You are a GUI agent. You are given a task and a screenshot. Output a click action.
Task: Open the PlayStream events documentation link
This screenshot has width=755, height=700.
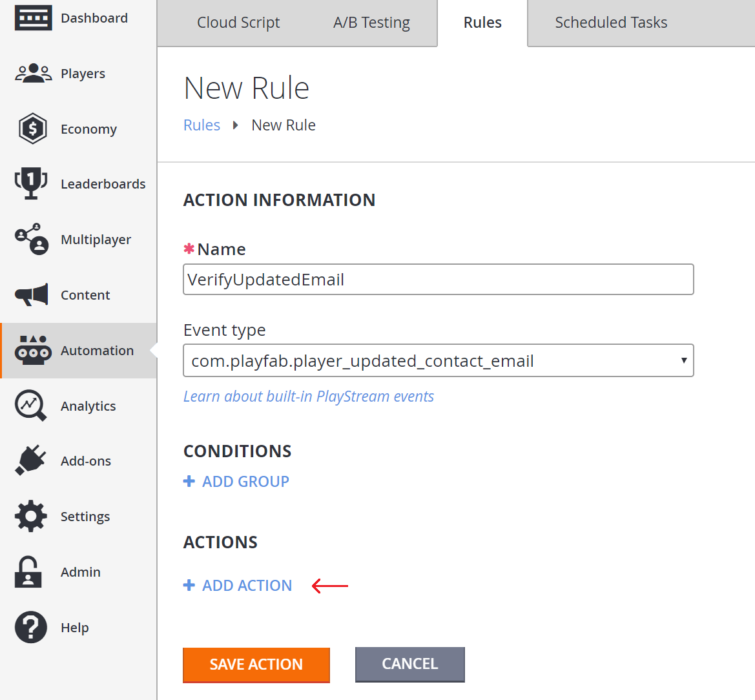tap(308, 396)
